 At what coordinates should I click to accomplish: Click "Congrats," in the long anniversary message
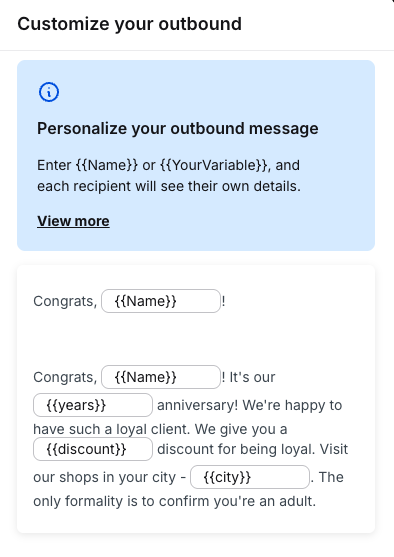pos(65,377)
